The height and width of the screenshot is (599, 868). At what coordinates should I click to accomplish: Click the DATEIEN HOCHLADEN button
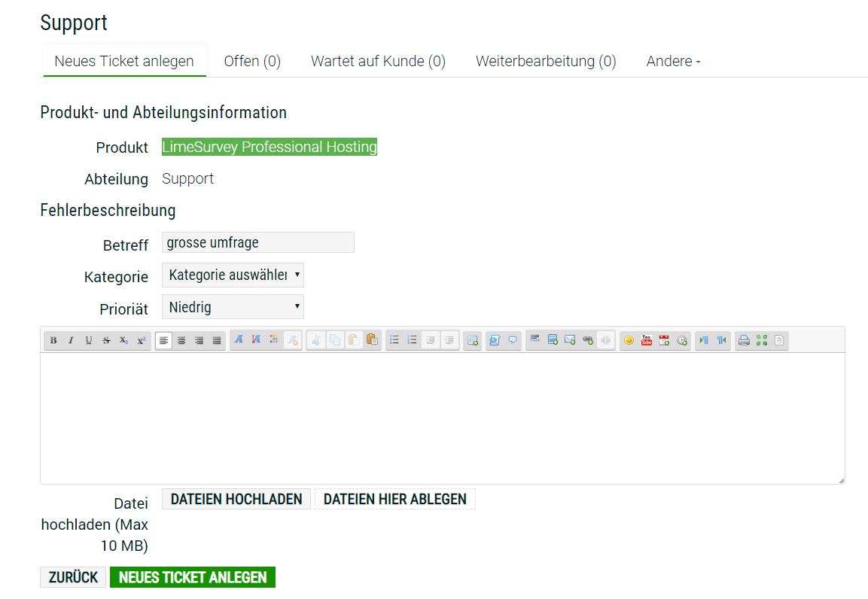[236, 499]
